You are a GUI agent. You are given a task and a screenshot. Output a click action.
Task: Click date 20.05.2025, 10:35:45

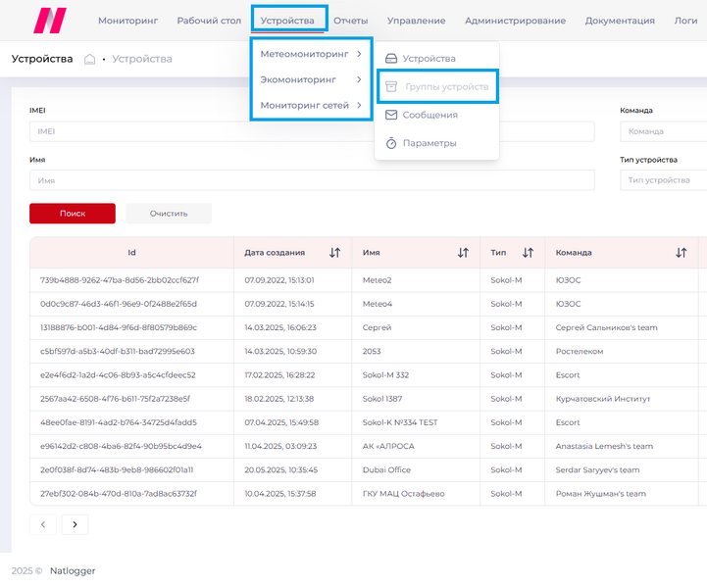tap(280, 470)
